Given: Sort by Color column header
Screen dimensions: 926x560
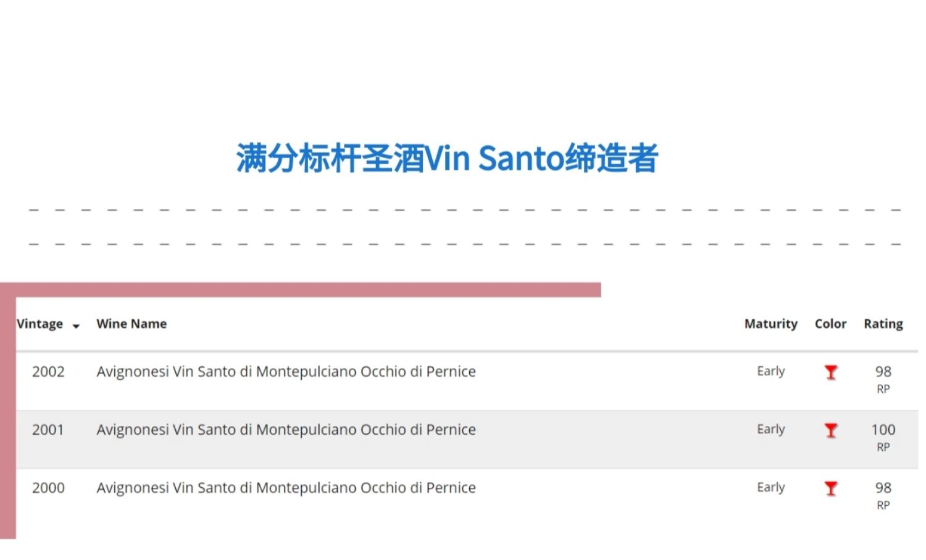Looking at the screenshot, I should (x=830, y=324).
